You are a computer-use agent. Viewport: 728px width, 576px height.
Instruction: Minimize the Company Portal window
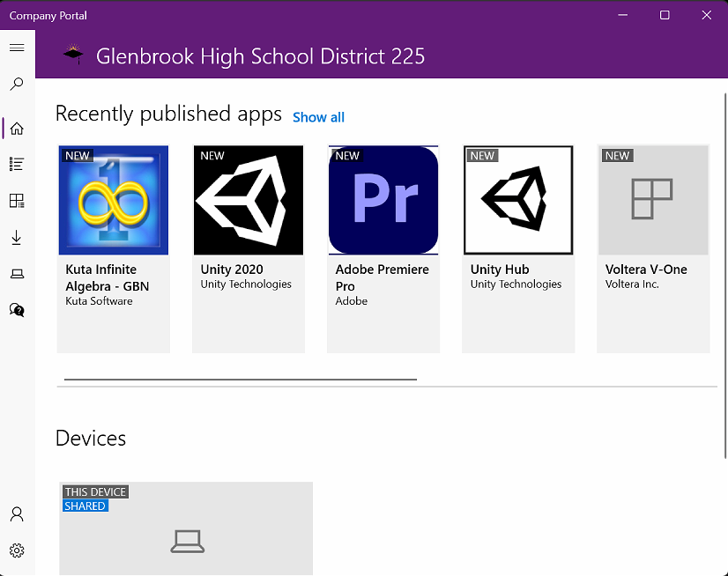coord(622,15)
